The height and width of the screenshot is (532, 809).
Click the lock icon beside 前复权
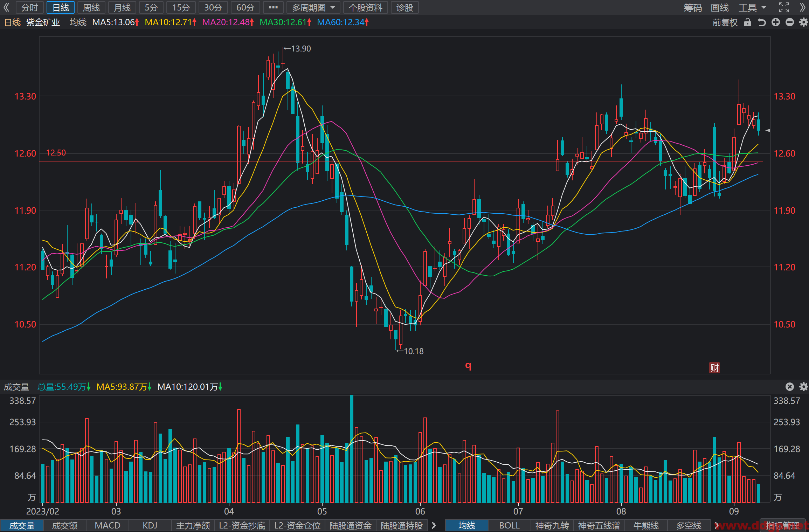tap(748, 22)
